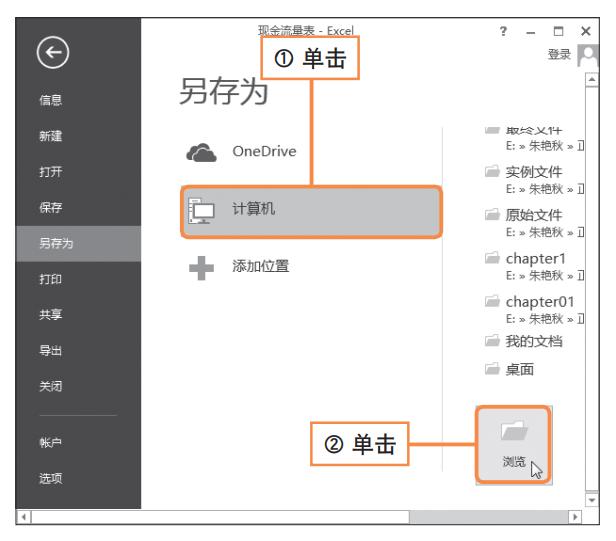Open 选项 in the sidebar
This screenshot has height=541, width=616.
click(51, 478)
